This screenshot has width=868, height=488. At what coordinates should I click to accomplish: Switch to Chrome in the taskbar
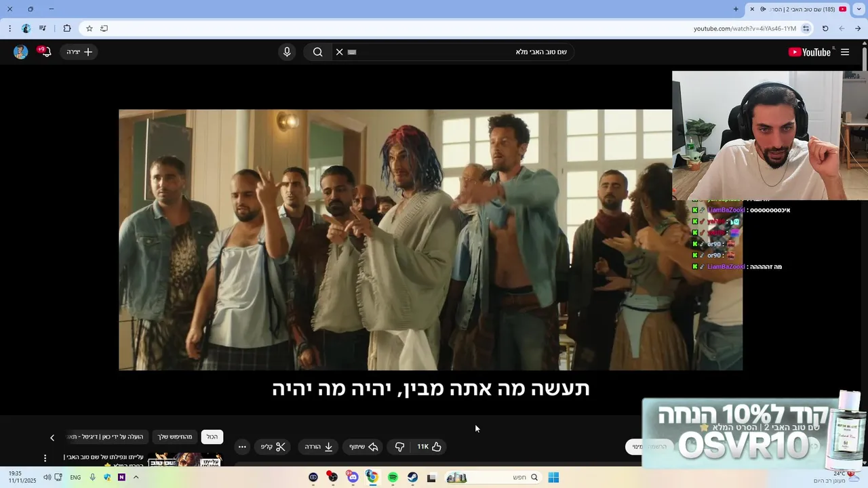(372, 477)
